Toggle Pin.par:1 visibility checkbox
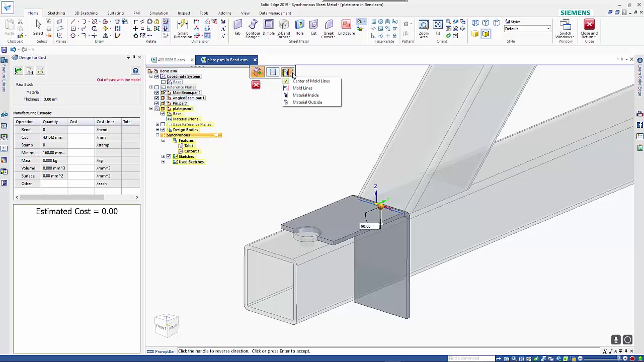This screenshot has width=644, height=362. 156,104
